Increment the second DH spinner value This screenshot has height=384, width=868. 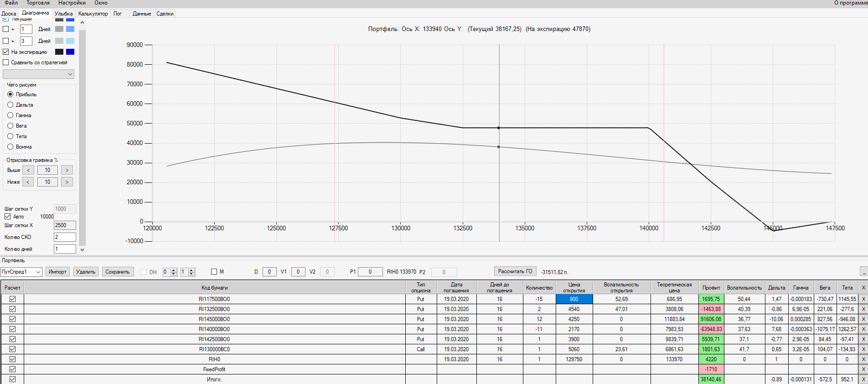click(x=192, y=270)
